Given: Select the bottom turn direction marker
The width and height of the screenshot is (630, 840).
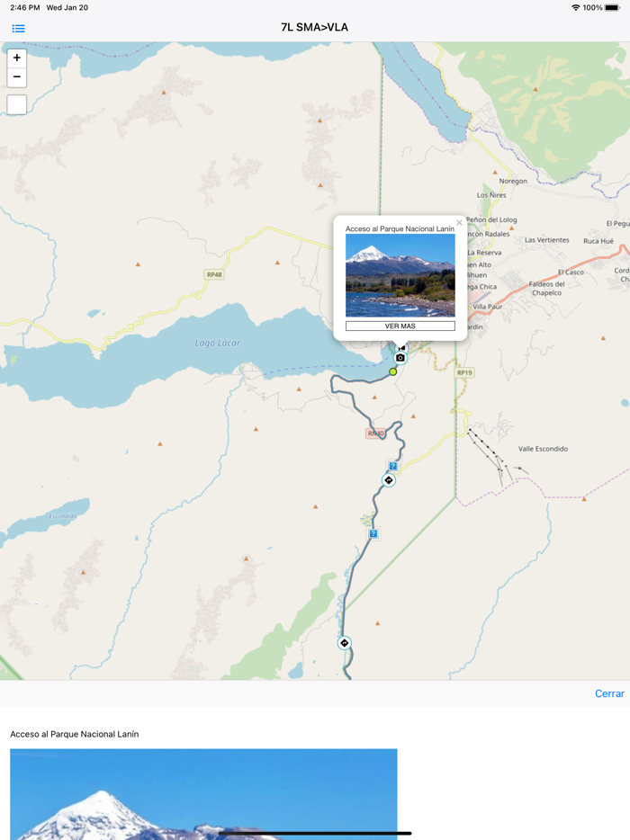Looking at the screenshot, I should [344, 643].
